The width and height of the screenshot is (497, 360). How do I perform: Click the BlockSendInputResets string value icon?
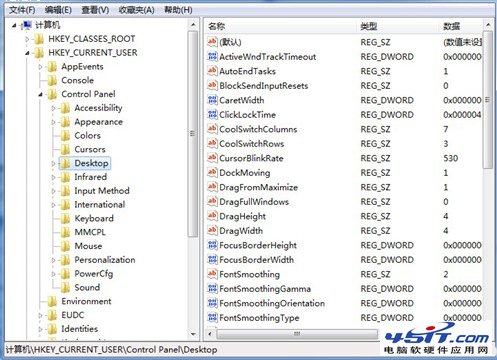pos(212,85)
